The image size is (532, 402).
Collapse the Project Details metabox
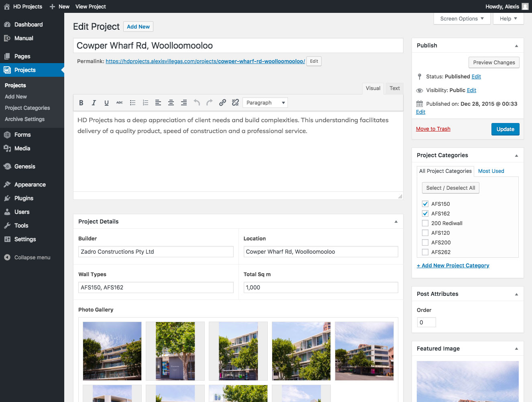[x=396, y=222]
